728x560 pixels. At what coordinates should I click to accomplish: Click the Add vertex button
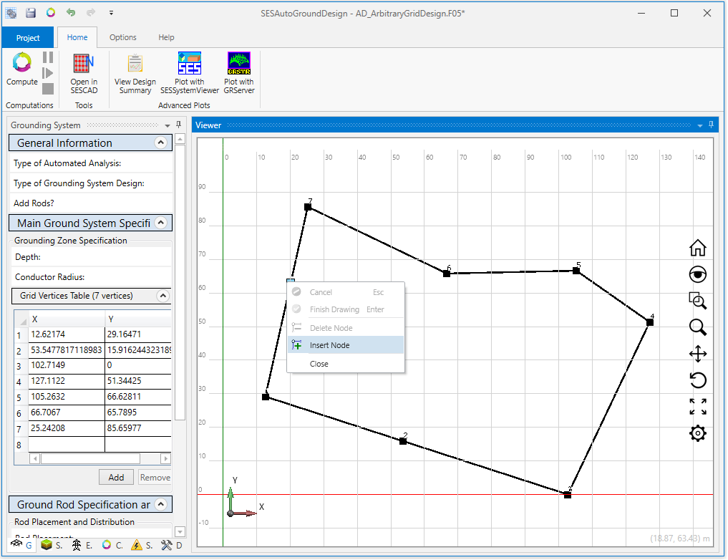116,478
